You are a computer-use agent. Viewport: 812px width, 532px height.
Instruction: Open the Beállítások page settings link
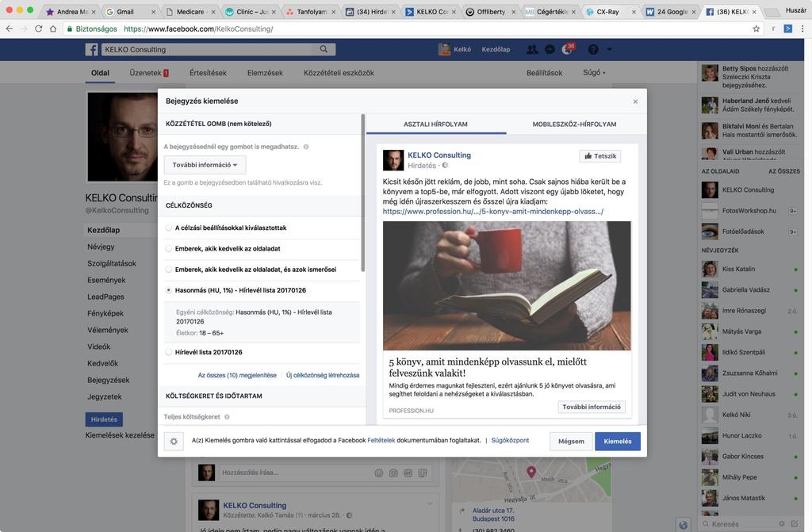(x=544, y=73)
